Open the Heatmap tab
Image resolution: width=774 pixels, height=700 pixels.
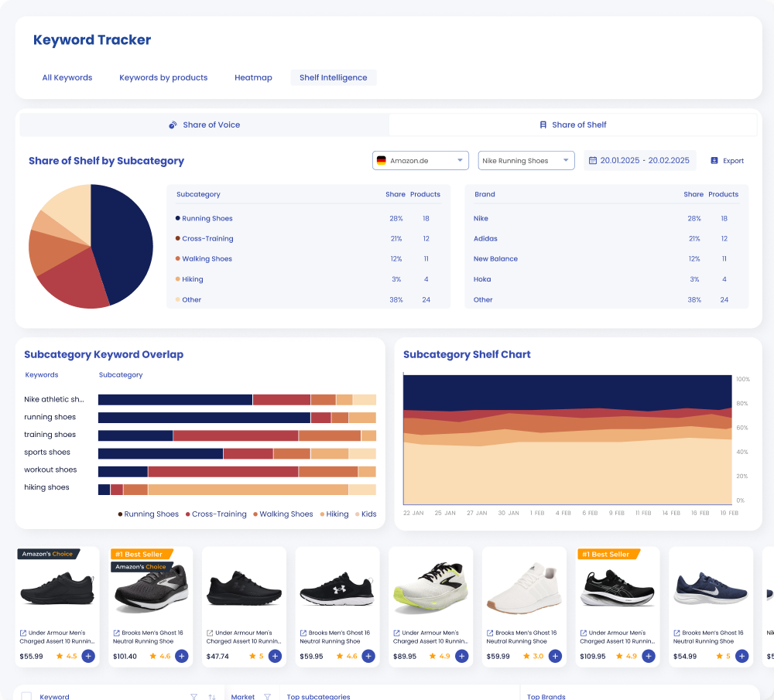[253, 77]
